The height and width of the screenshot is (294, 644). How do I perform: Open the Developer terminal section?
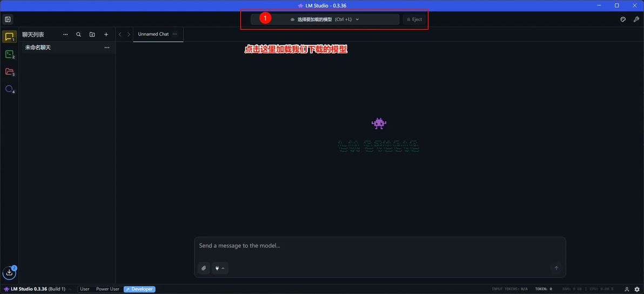pos(9,54)
